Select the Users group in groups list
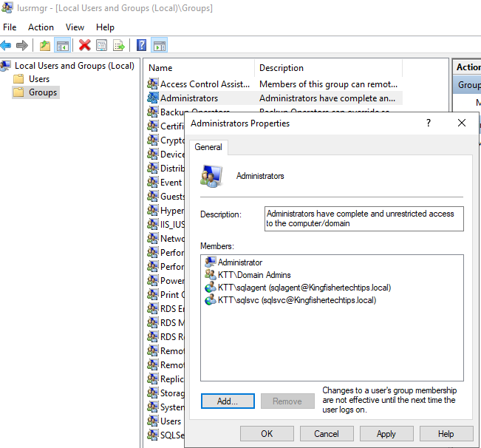Image resolution: width=481 pixels, height=448 pixels. click(166, 421)
